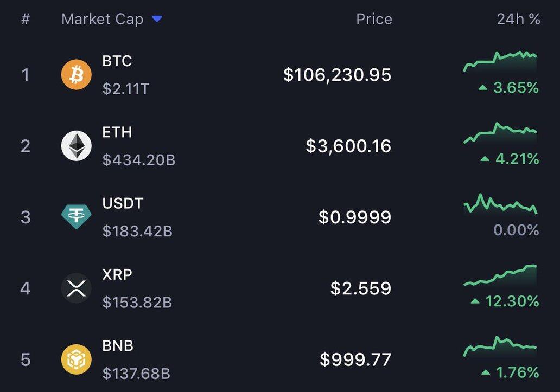This screenshot has width=560, height=392.
Task: Sort by the Market Cap column header
Action: click(102, 19)
